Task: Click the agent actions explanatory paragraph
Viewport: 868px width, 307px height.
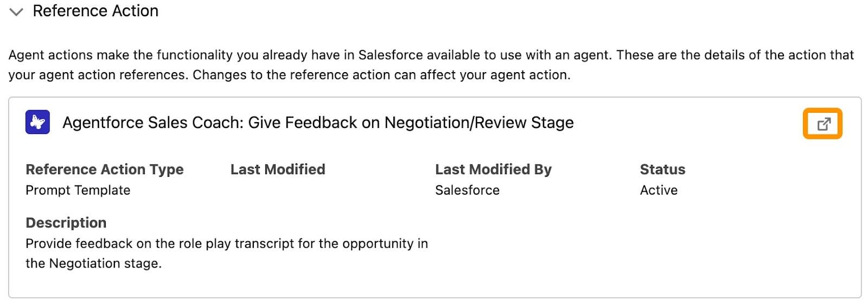Action: (431, 65)
